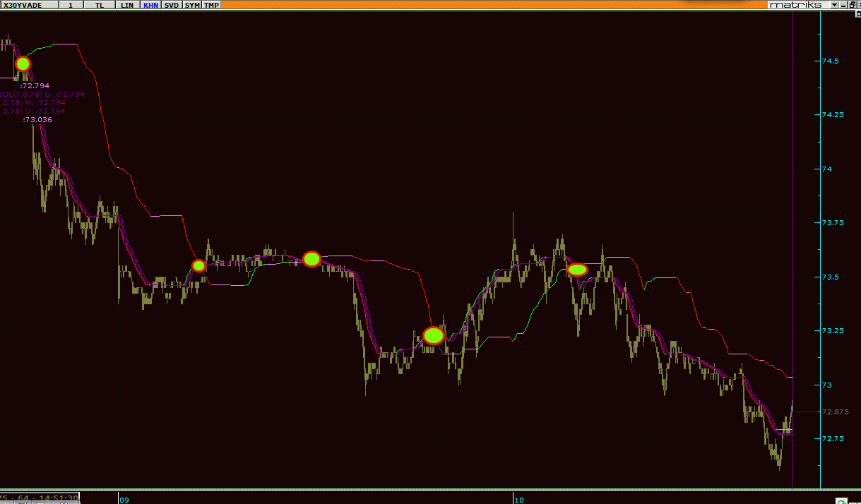Screen dimensions: 861x504
Task: Click the 73.25 price axis label
Action: (x=833, y=331)
